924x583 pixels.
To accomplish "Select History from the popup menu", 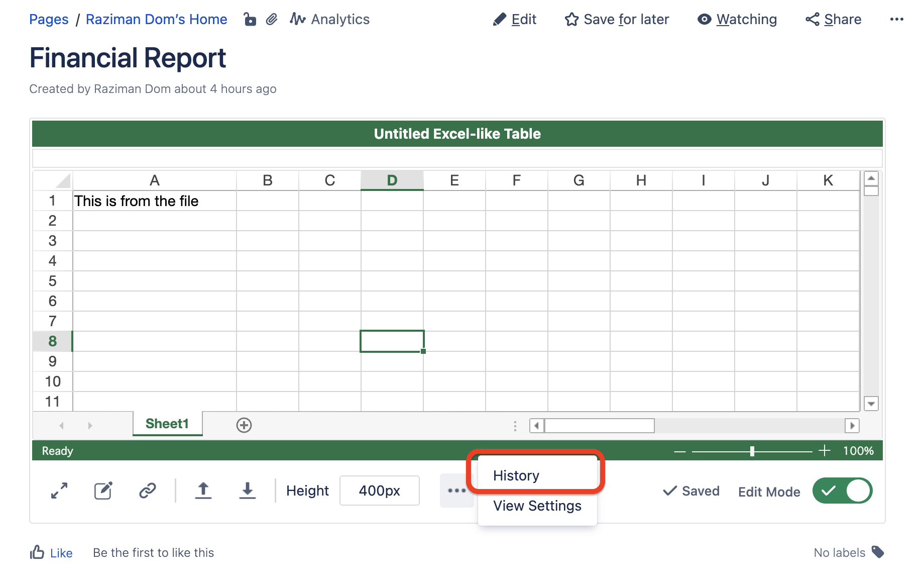I will coord(516,475).
